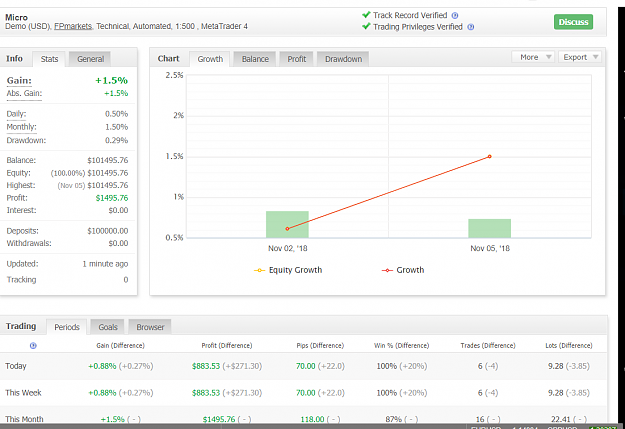The width and height of the screenshot is (625, 429).
Task: Click the This Month row label
Action: [x=24, y=419]
